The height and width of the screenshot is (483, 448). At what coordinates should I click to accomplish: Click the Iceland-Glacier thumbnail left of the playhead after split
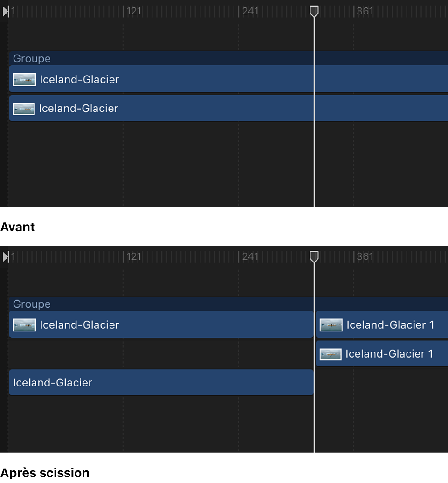click(24, 325)
